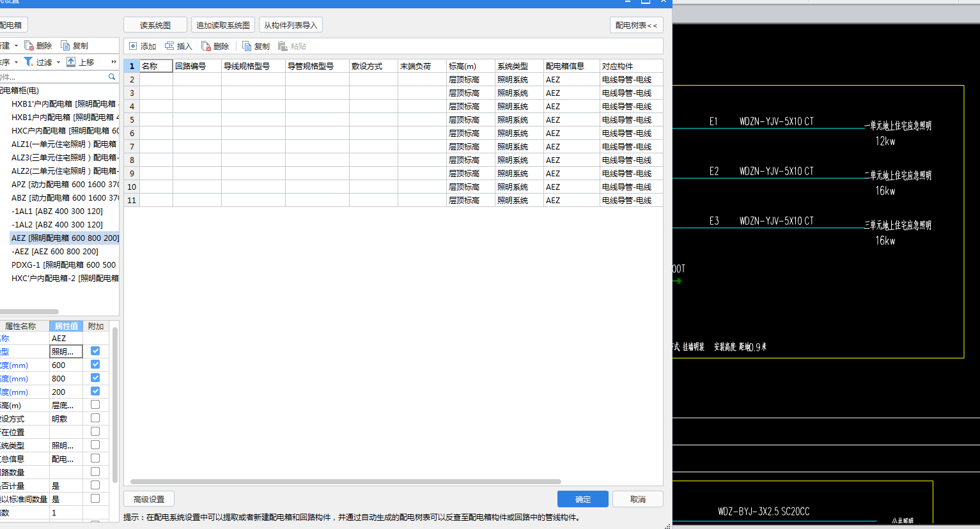Click 导线规格型号 column header
Viewport: 980px width, 529px height.
[x=253, y=66]
